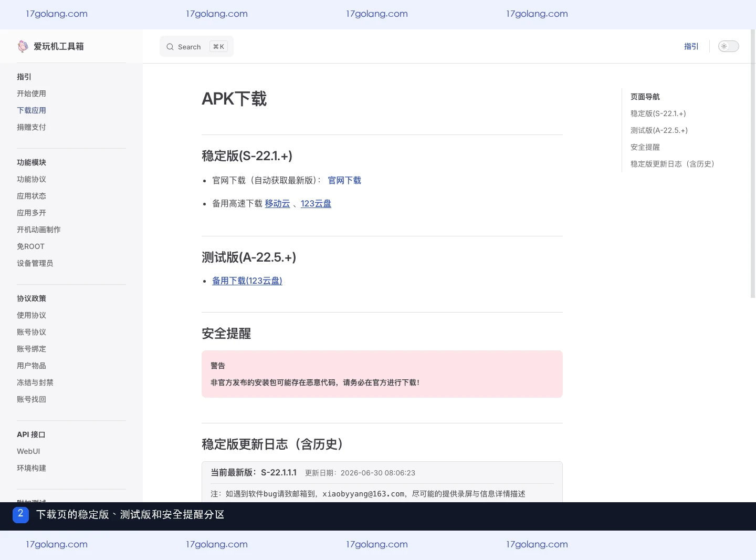Open 用户物品 sidebar entry
756x560 pixels.
31,366
